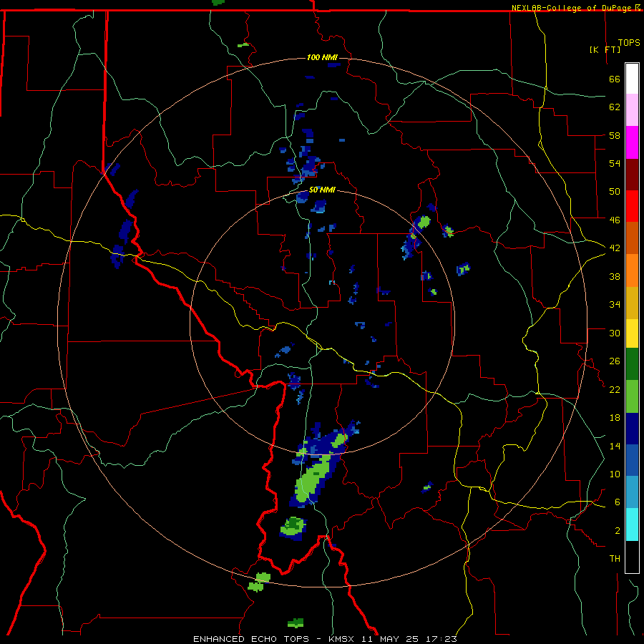
Task: Click the navy blue legend swatch
Action: 632,429
